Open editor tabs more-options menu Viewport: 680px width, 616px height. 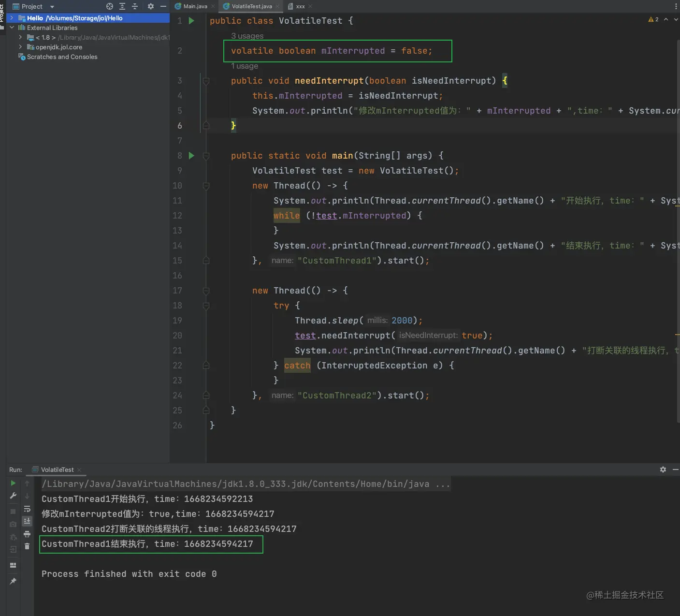click(676, 6)
